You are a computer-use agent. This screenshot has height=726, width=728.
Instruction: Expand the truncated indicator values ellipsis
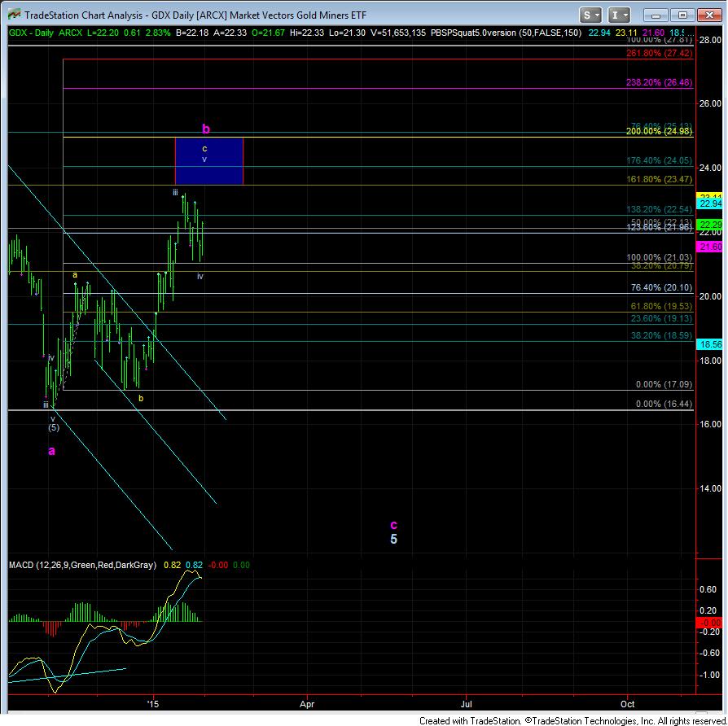(691, 33)
